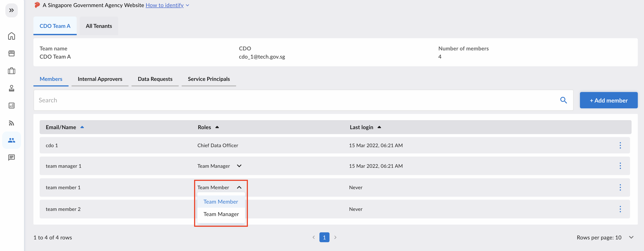The image size is (644, 251).
Task: Switch to All Tenants tab
Action: pyautogui.click(x=99, y=26)
